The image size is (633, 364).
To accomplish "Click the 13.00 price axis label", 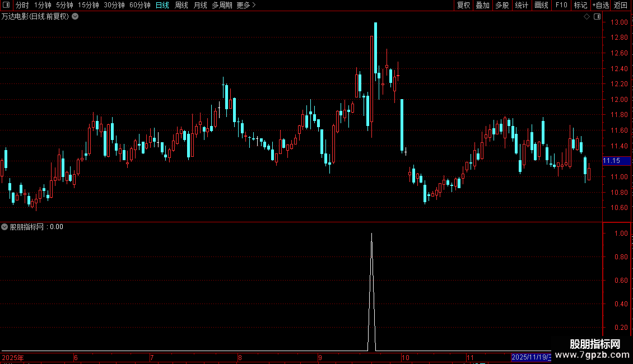I will (x=619, y=22).
